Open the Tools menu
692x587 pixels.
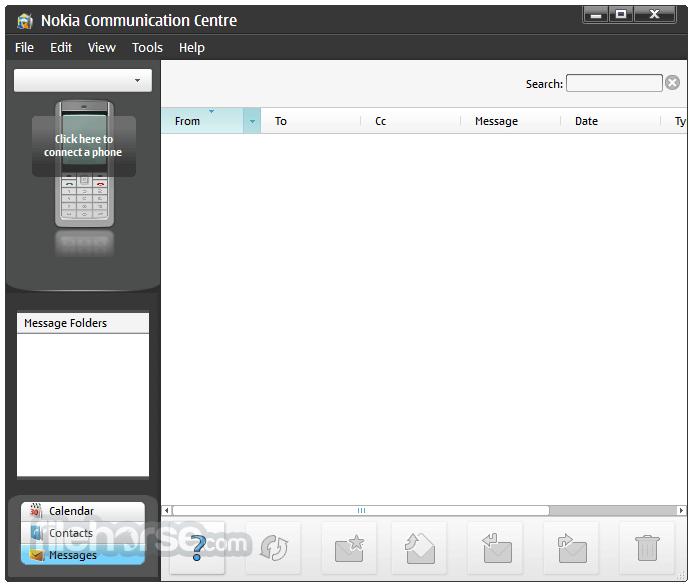tap(147, 48)
